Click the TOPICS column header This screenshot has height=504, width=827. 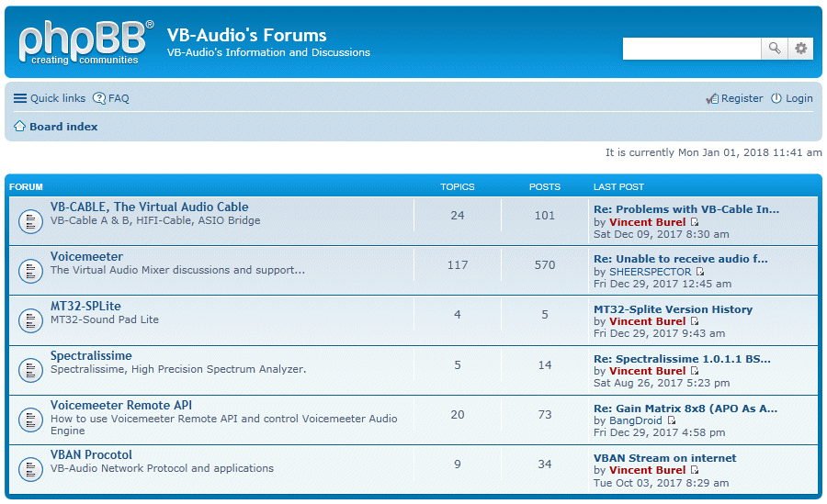point(458,187)
